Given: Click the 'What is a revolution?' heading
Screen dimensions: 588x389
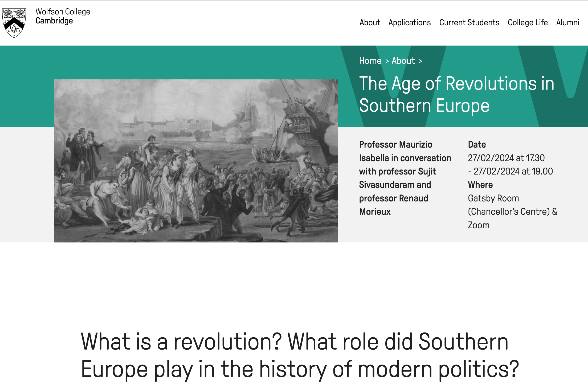Looking at the screenshot, I should pos(300,355).
